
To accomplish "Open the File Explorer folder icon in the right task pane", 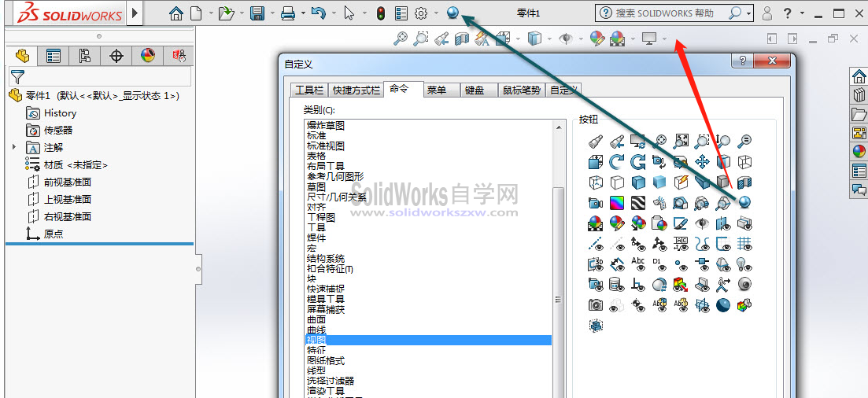I will click(x=859, y=114).
